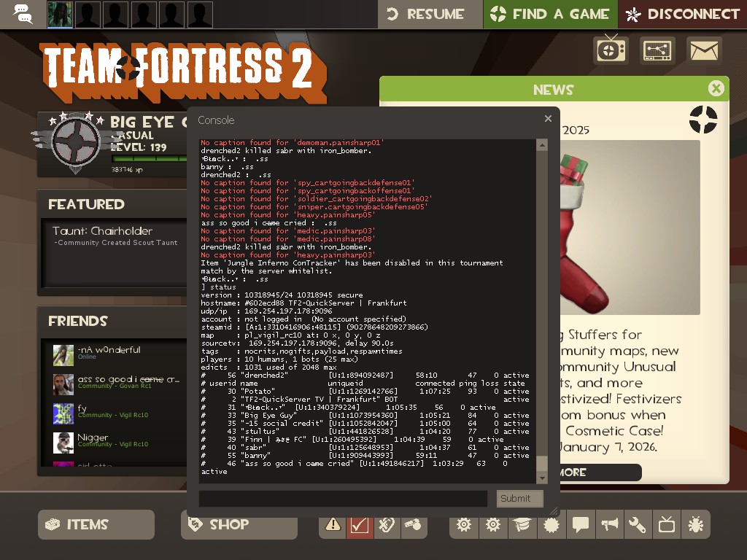
Task: Open the Shop menu
Action: [x=239, y=524]
